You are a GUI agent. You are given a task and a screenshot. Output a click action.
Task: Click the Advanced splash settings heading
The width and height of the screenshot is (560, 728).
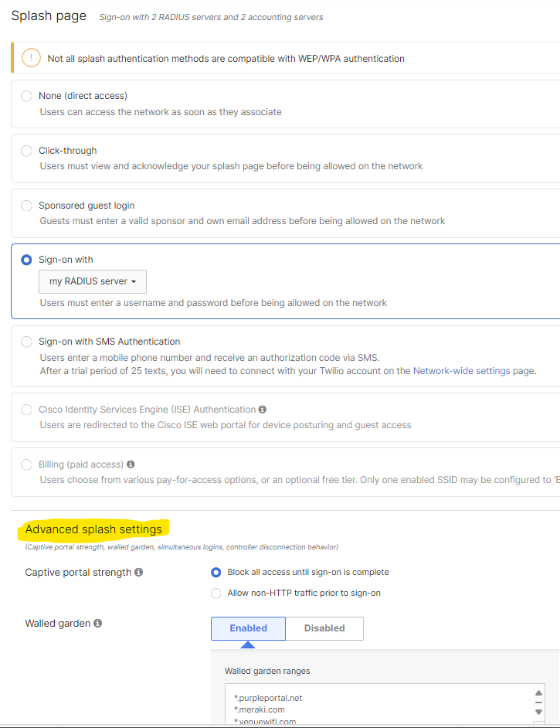(x=93, y=529)
